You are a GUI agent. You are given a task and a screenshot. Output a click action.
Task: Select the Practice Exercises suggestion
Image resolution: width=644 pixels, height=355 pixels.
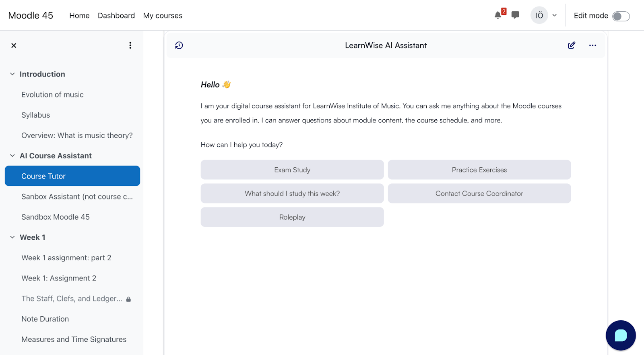[479, 170]
